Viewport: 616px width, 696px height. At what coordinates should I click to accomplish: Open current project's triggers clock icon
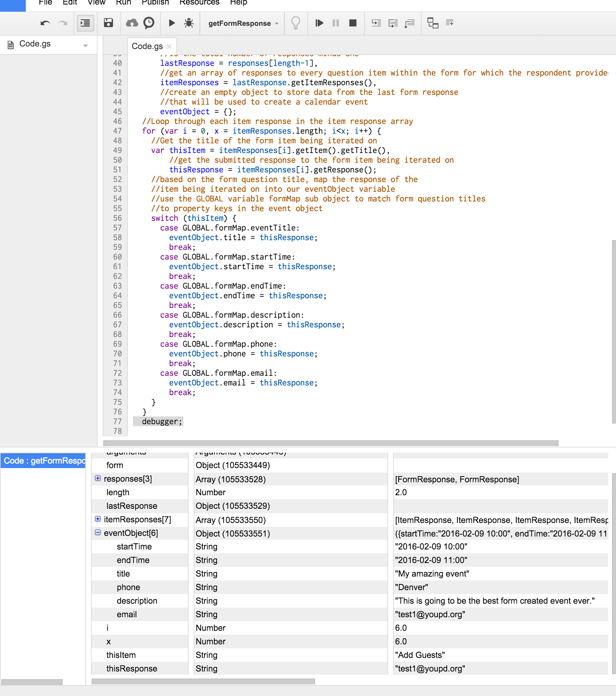coord(149,23)
